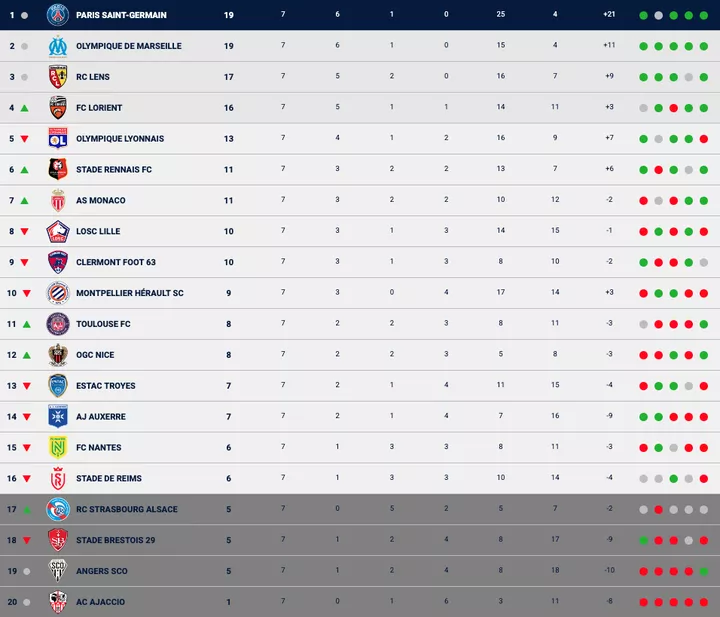Open the Montpellier Hérault SC team page
This screenshot has height=617, width=720.
[129, 293]
